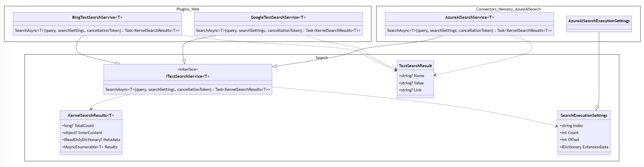The width and height of the screenshot is (644, 167).
Task: Select the +string Index attribute
Action: coord(571,126)
